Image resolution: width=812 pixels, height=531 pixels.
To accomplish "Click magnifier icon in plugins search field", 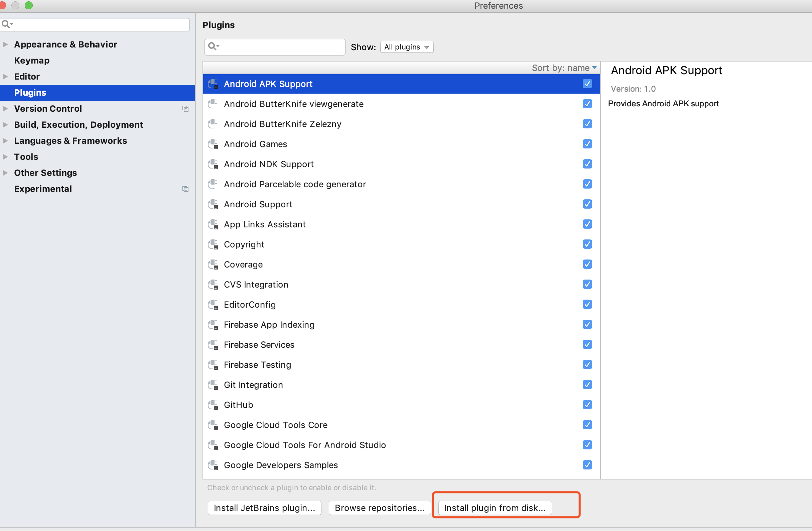I will [213, 46].
